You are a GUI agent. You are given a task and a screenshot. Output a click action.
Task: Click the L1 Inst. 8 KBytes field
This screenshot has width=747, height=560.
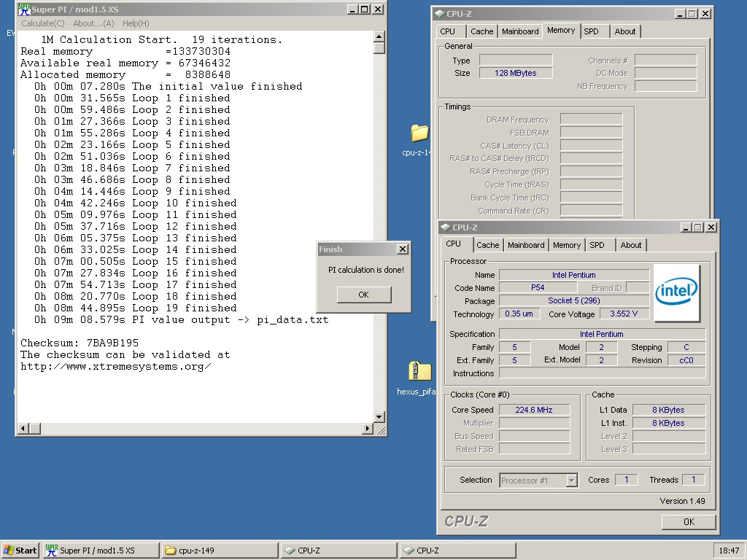pyautogui.click(x=668, y=423)
